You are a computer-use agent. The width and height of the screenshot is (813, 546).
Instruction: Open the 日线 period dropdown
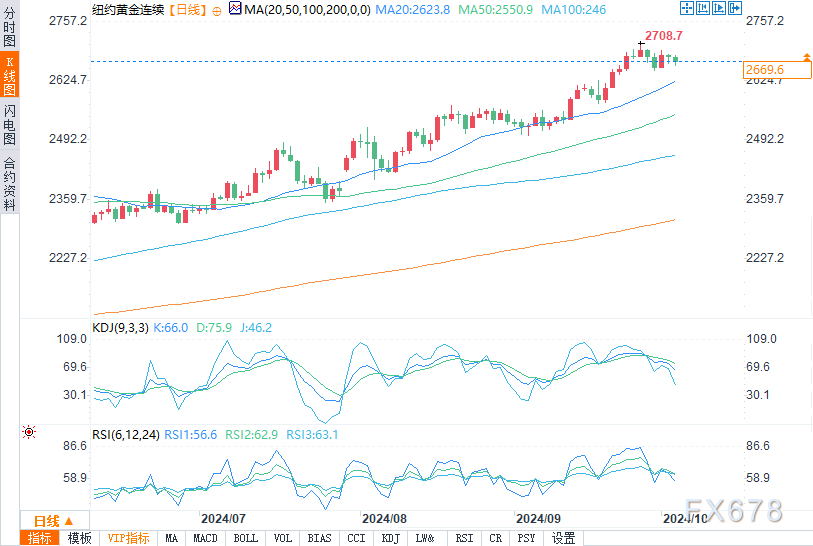pyautogui.click(x=54, y=521)
